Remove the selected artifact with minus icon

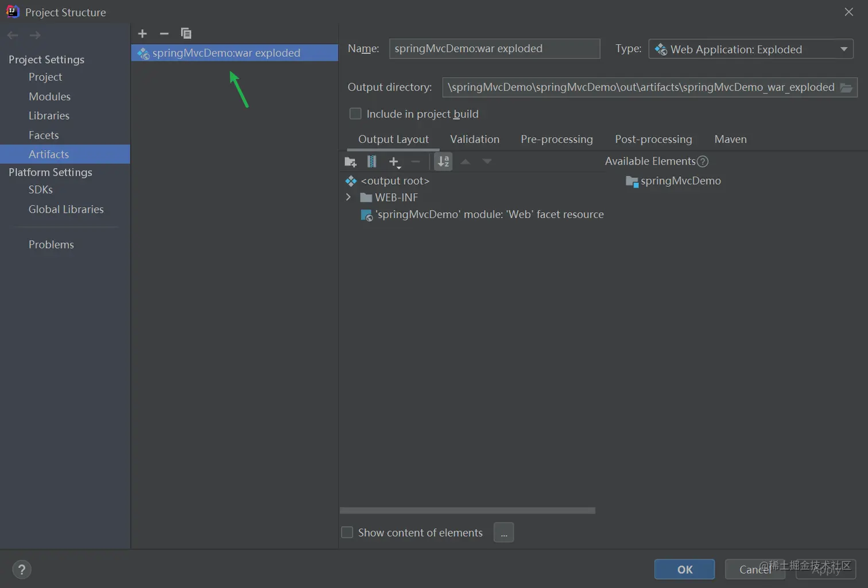click(x=164, y=34)
